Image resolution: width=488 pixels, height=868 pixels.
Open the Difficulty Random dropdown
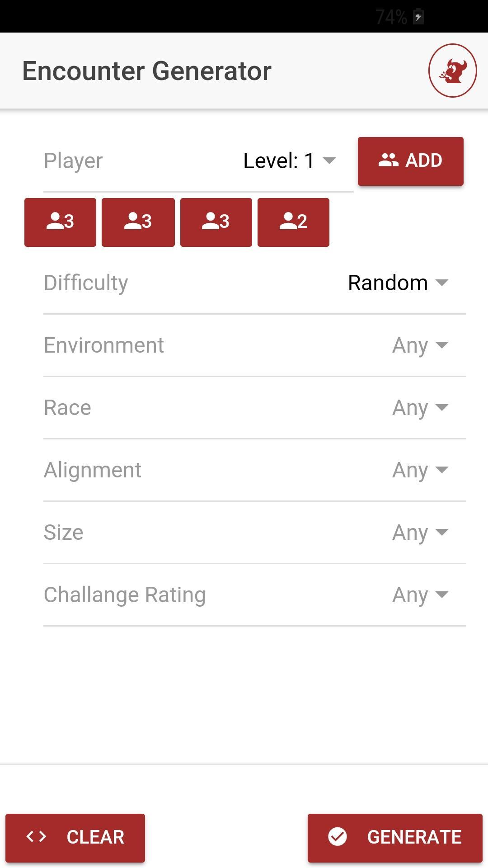click(398, 283)
